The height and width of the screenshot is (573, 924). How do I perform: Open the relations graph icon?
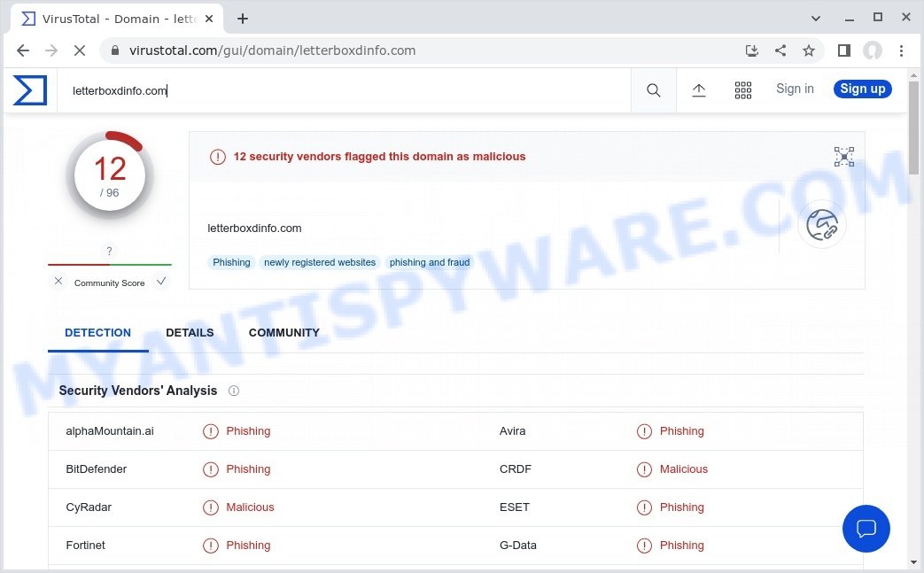(x=844, y=157)
